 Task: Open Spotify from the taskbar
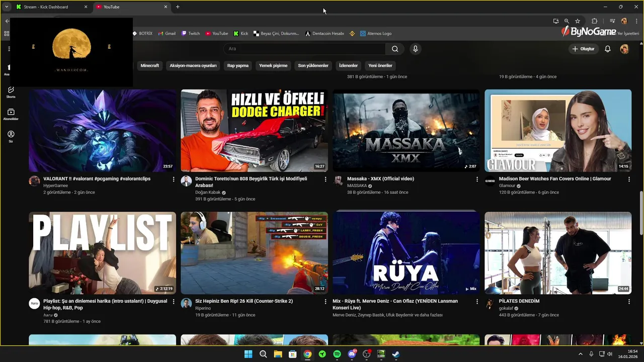coord(337,354)
